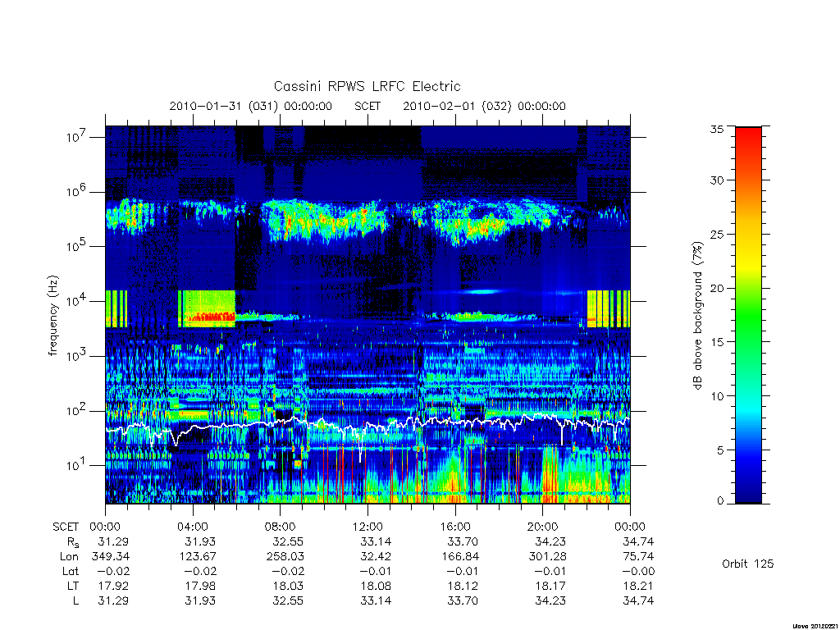Click the Lon value 166.84

(460, 557)
